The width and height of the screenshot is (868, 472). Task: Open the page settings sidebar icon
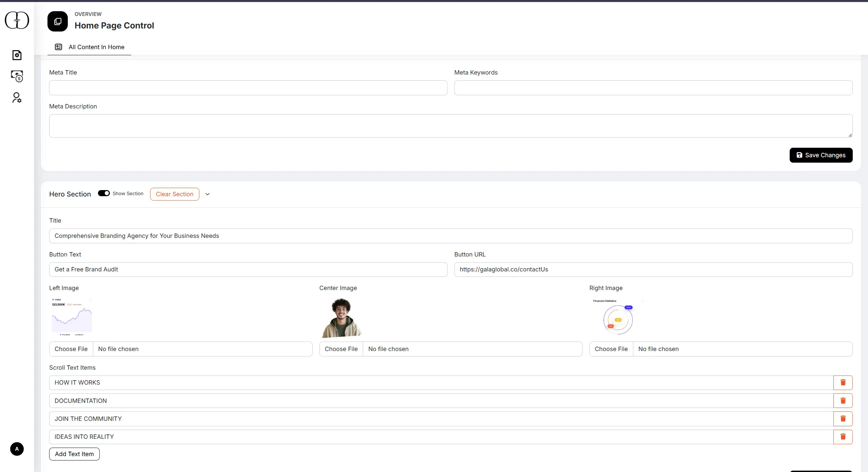click(x=17, y=55)
